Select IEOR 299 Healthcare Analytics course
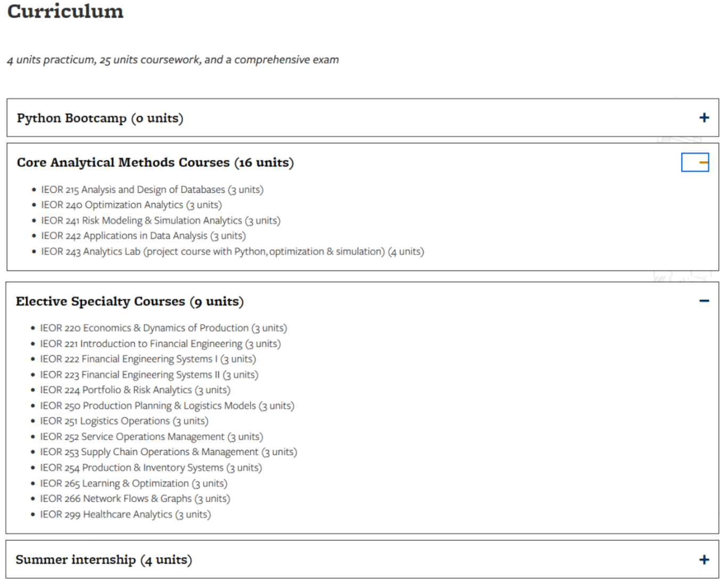 (125, 514)
